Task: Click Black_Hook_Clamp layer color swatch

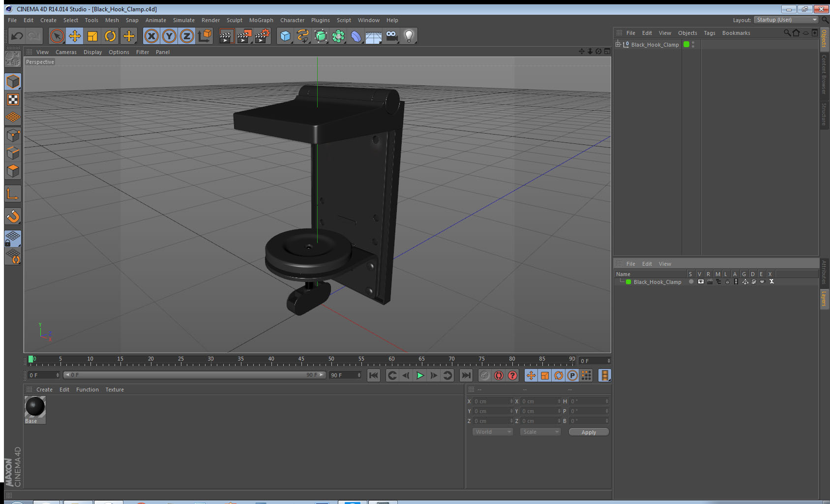Action: point(628,282)
